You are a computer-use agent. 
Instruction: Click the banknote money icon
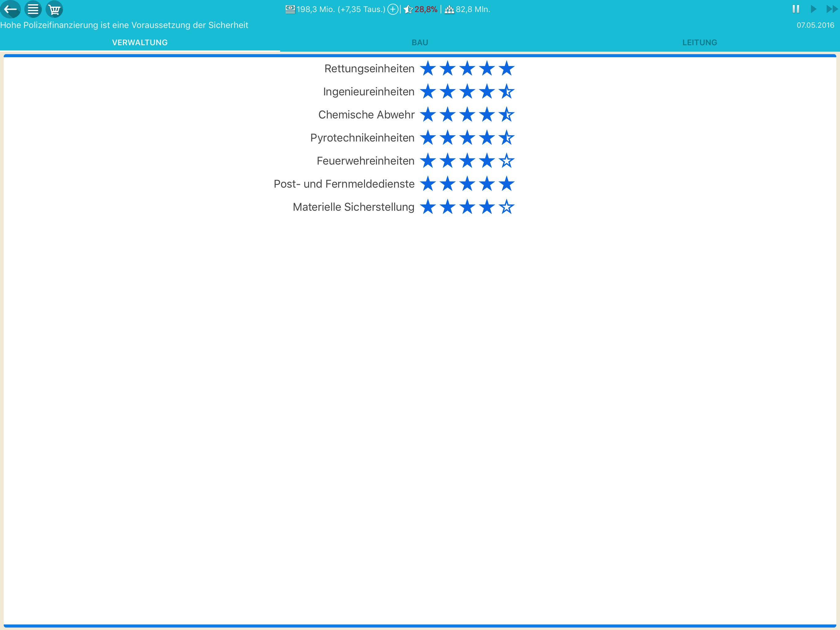[x=290, y=9]
